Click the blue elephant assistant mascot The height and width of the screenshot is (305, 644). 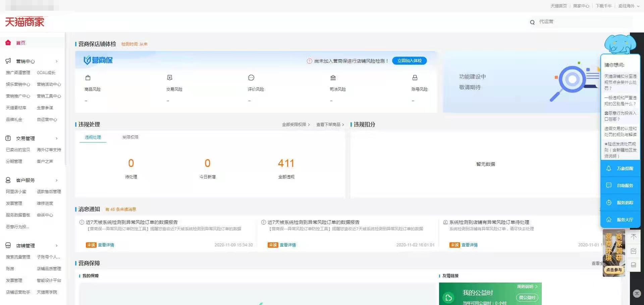[x=620, y=44]
